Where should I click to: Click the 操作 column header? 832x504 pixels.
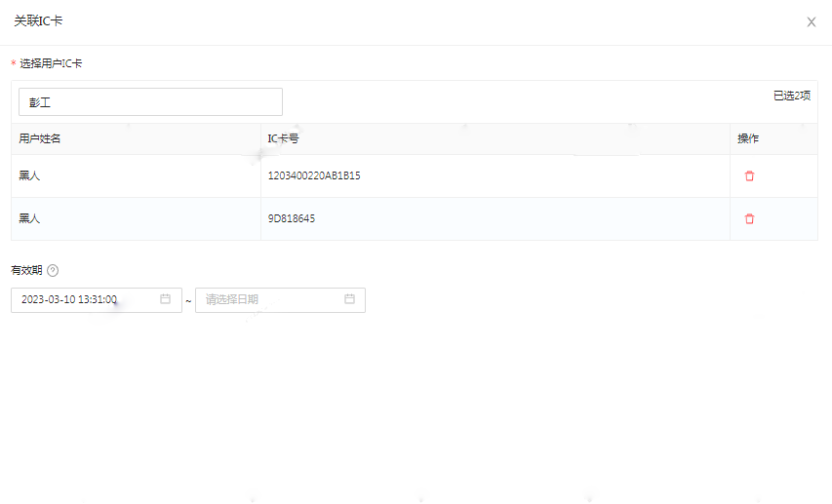pyautogui.click(x=748, y=139)
